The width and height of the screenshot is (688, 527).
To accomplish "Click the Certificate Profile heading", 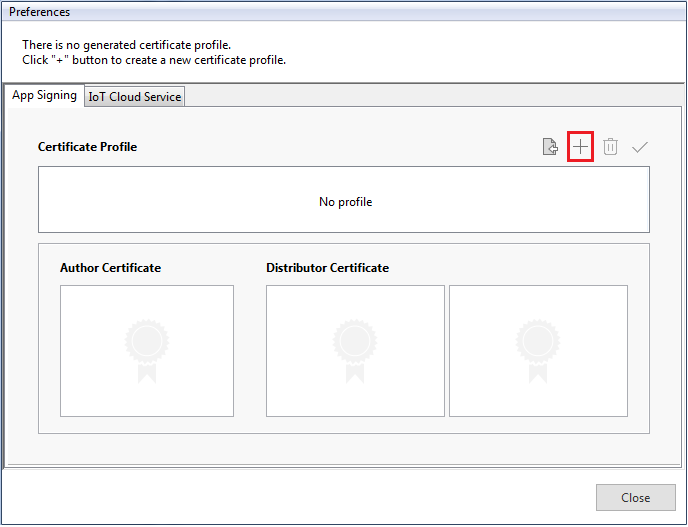I will point(87,147).
